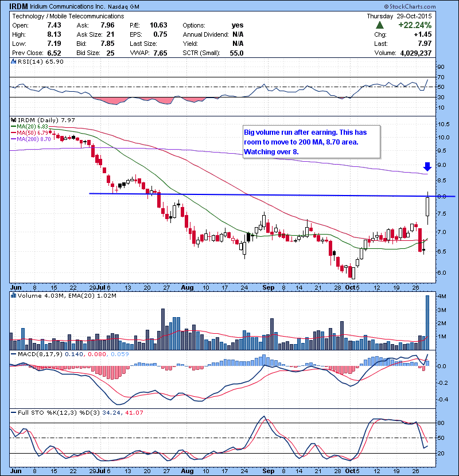
Task: Click the 10.5 price axis label
Action: pos(444,124)
